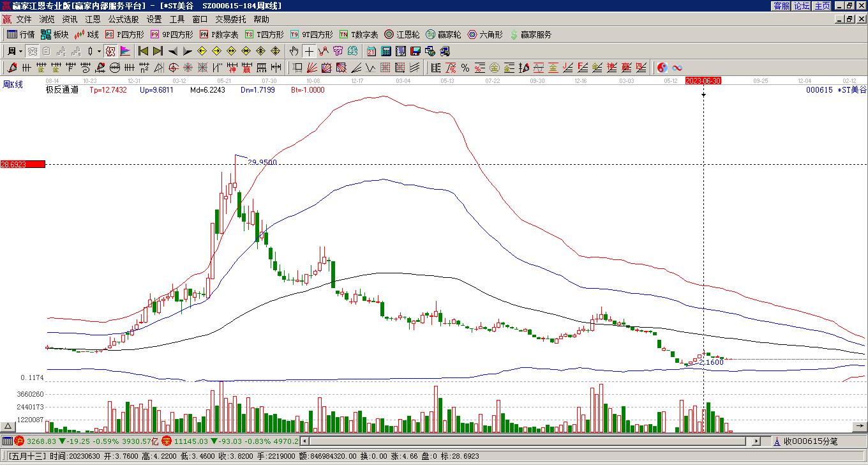The image size is (868, 465).
Task: Click the 客服 link button
Action: coord(781,6)
